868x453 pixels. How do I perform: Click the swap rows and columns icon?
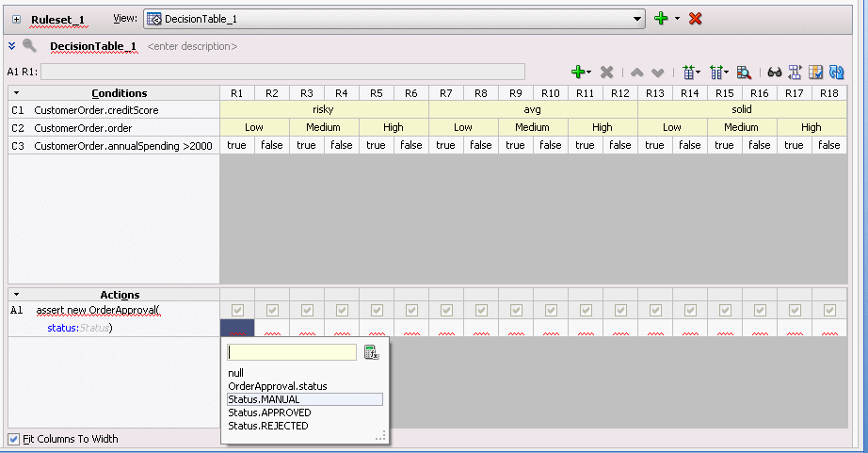click(795, 72)
